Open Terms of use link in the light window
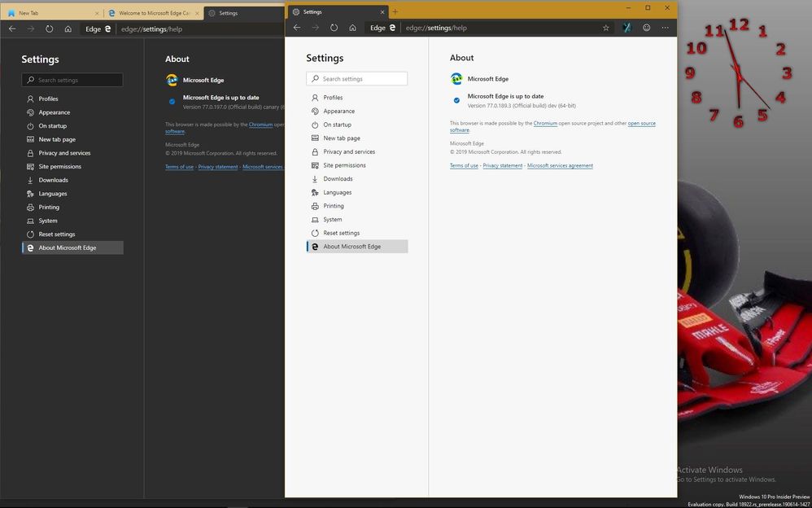Viewport: 812px width, 508px height. 464,165
